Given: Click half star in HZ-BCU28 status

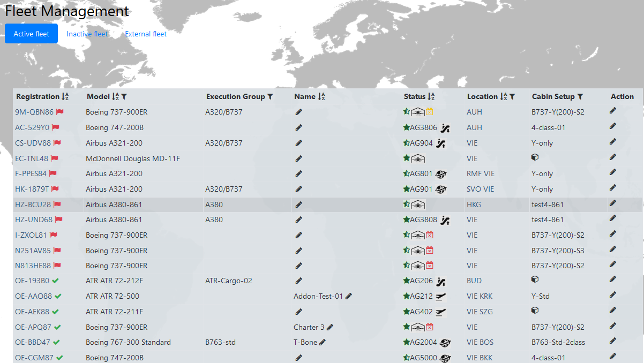Looking at the screenshot, I should (x=407, y=205).
